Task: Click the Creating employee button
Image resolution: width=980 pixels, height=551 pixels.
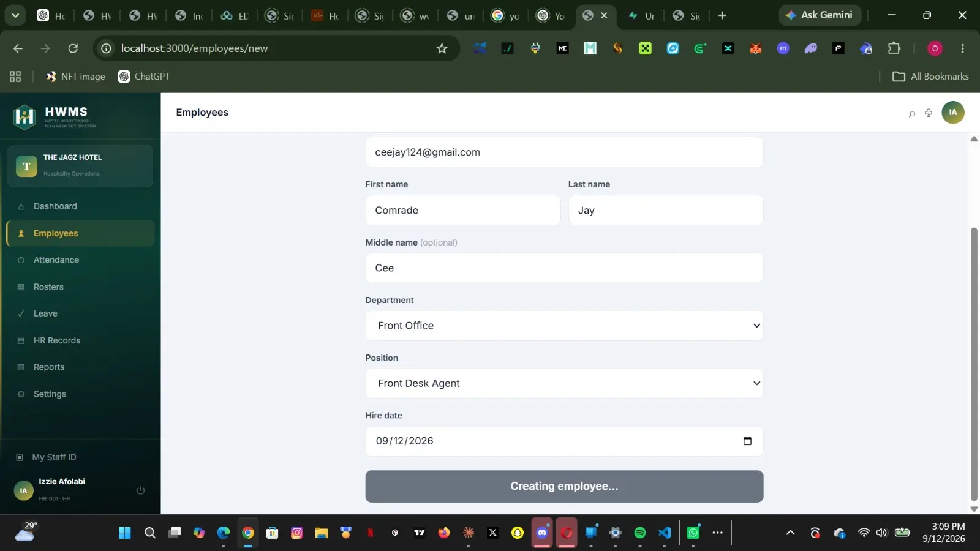Action: tap(564, 486)
